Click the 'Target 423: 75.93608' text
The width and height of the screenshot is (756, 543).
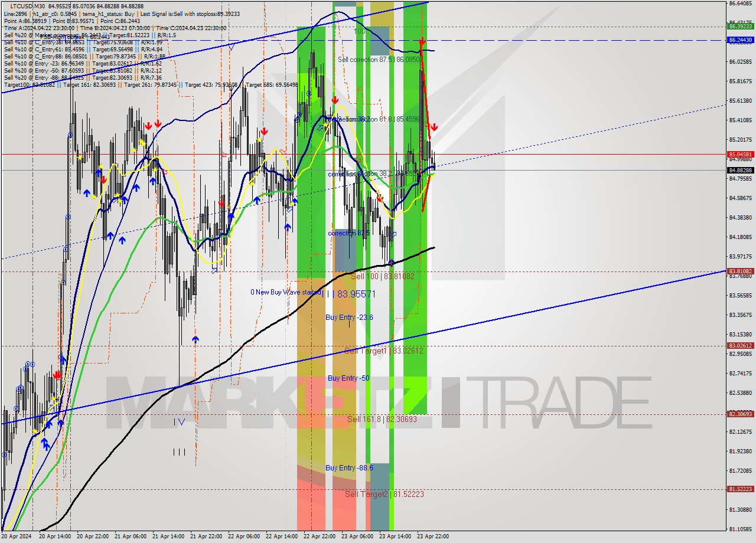pos(211,84)
